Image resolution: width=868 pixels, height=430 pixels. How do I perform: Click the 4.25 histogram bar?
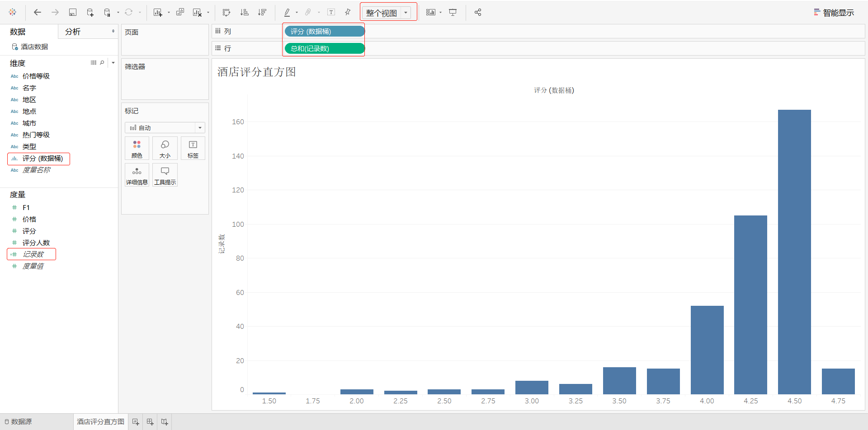click(x=750, y=305)
